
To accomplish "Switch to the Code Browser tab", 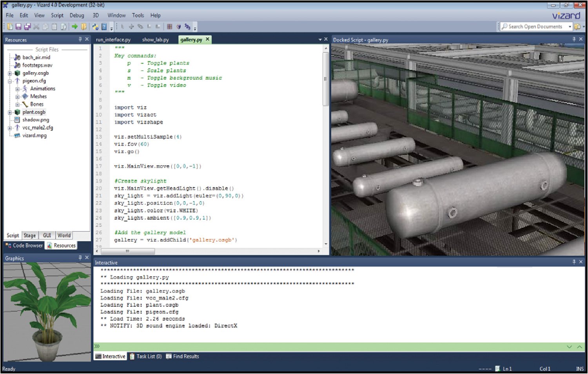I will click(x=24, y=246).
